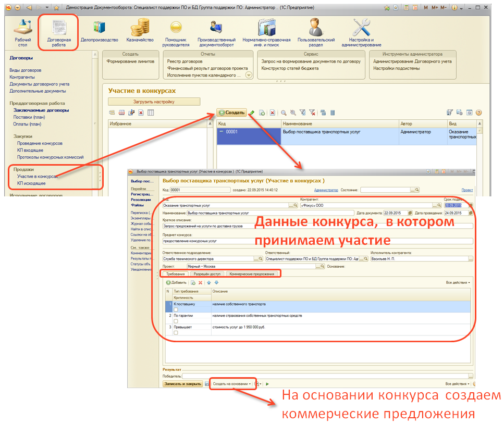Viewport: 504px width, 424px height.
Task: Open the Казначейство section
Action: (140, 30)
